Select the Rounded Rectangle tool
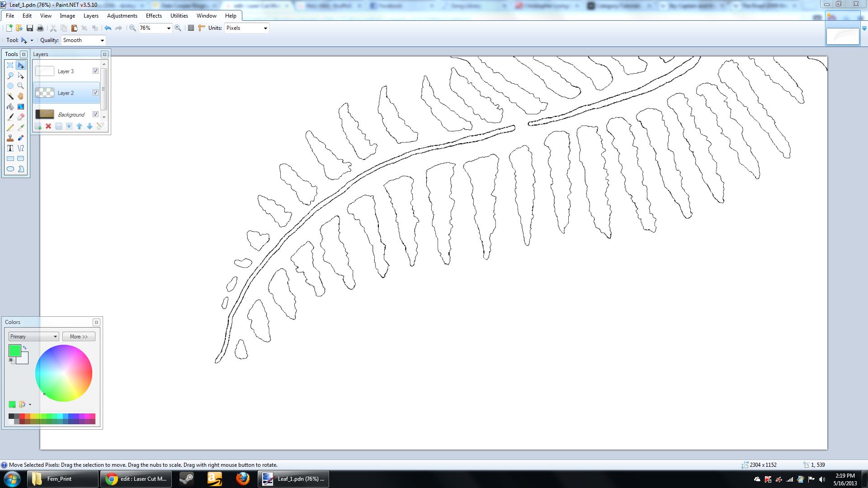 pos(21,159)
